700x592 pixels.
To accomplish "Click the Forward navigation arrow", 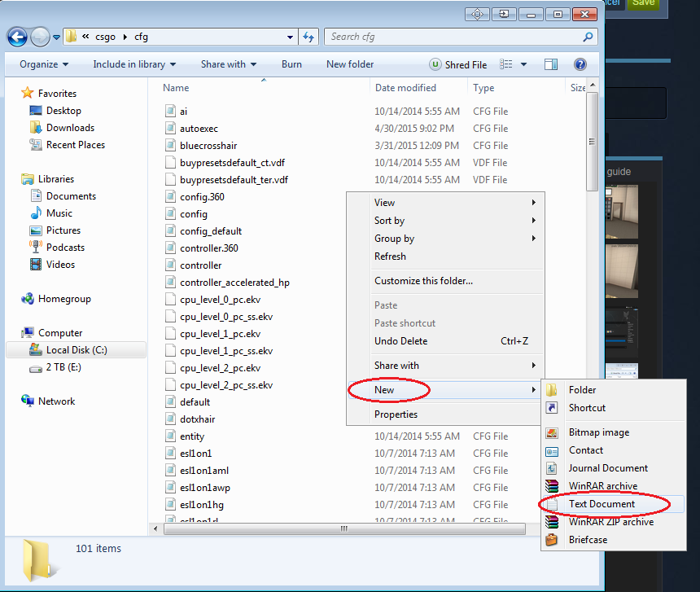I will pos(40,37).
